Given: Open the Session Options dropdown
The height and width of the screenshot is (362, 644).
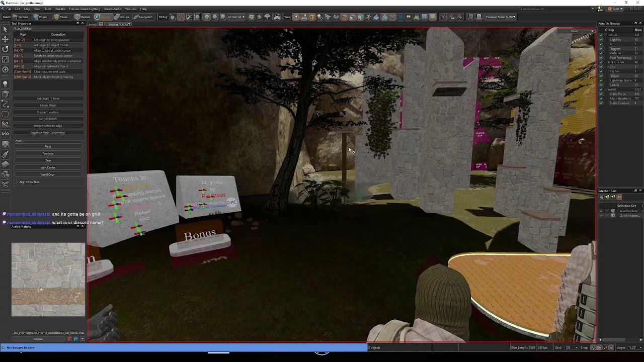Looking at the screenshot, I should click(119, 24).
